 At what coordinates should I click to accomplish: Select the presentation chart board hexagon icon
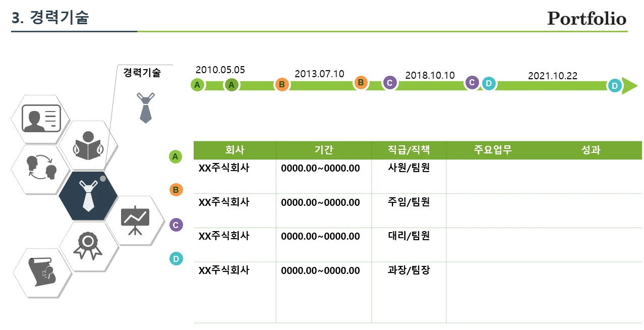(135, 220)
